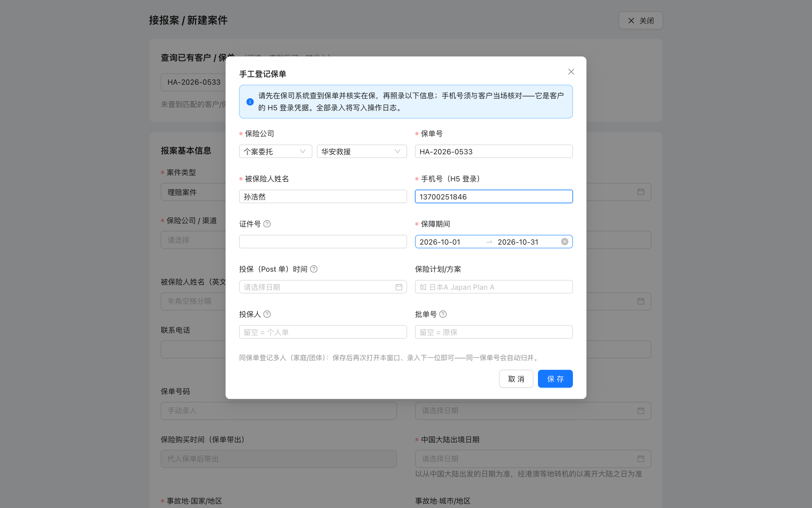This screenshot has width=812, height=508.
Task: Click the 保单号 field HA-2026-0533 in dialog
Action: 494,151
